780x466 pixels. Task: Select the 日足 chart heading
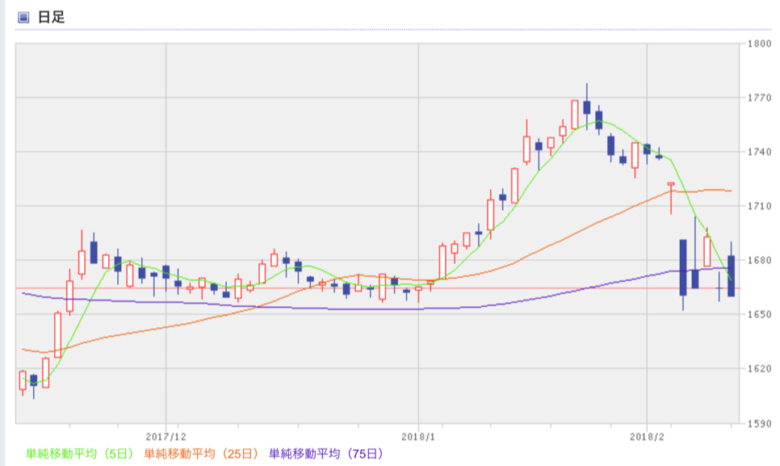[51, 17]
